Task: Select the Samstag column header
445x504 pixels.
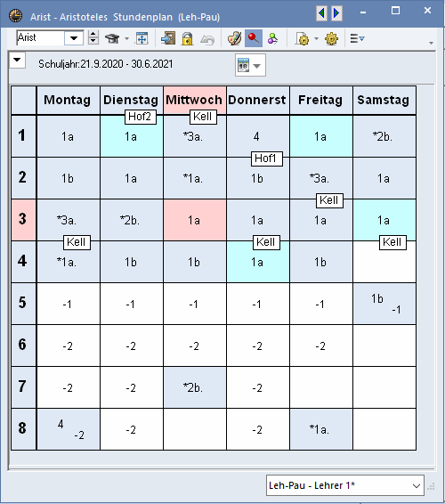Action: click(384, 100)
